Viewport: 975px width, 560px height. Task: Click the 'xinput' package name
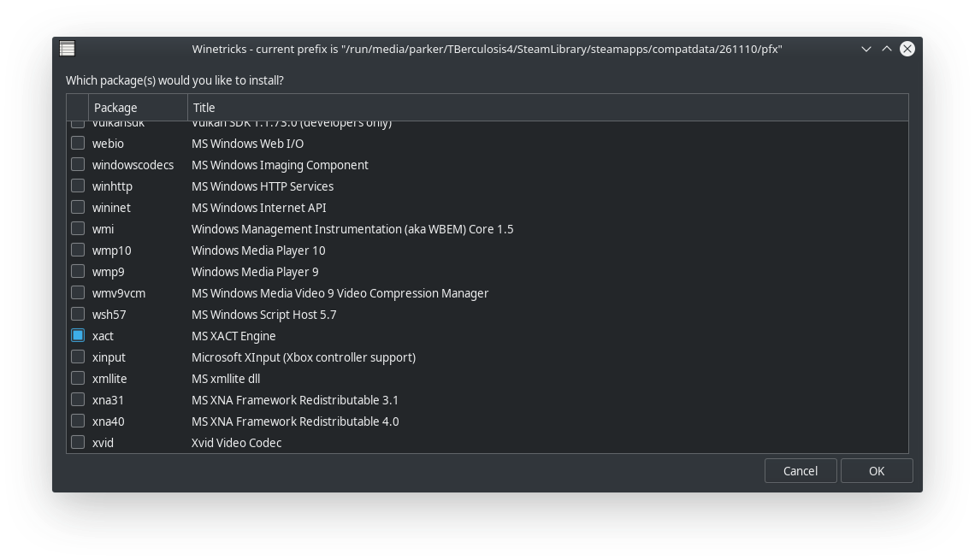point(109,357)
